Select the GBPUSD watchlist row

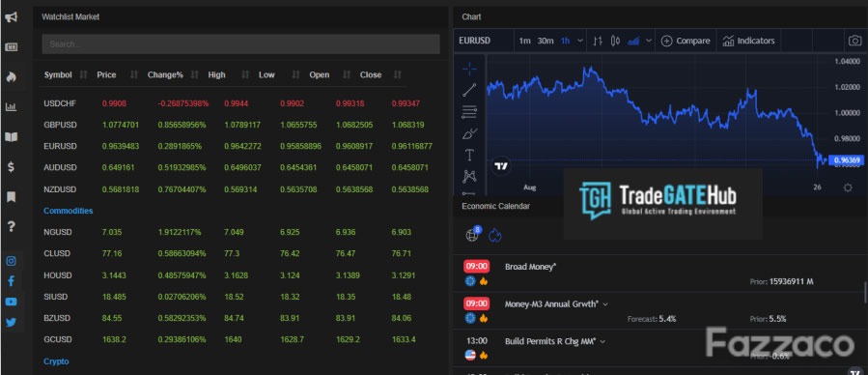pos(238,126)
